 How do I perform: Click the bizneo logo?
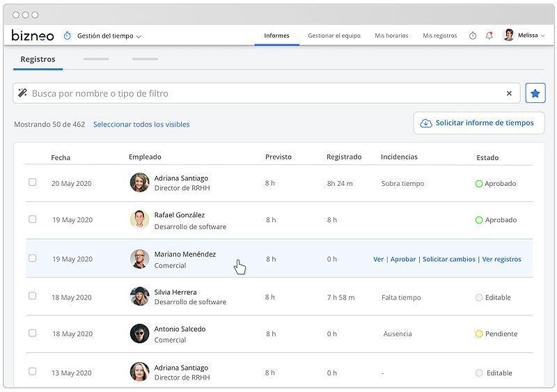pos(33,36)
